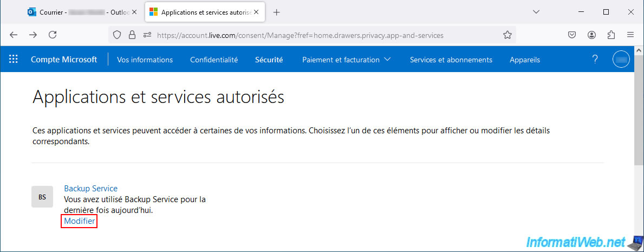
Task: Open the account profile avatar
Action: click(x=621, y=59)
